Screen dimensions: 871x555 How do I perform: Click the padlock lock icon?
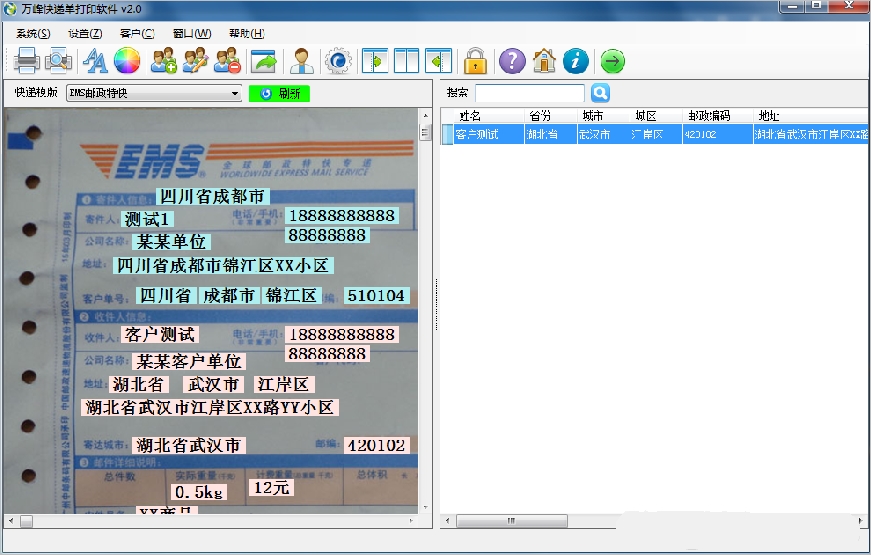click(x=475, y=61)
